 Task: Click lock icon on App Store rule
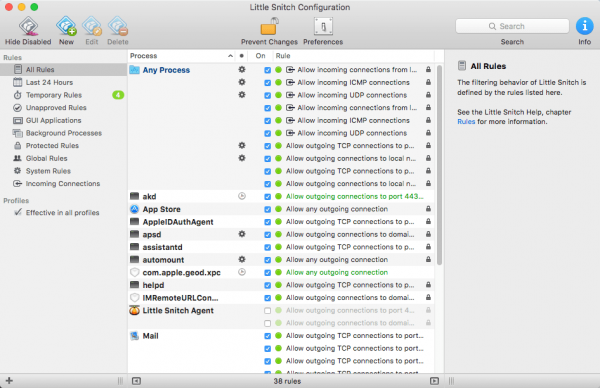click(x=428, y=209)
